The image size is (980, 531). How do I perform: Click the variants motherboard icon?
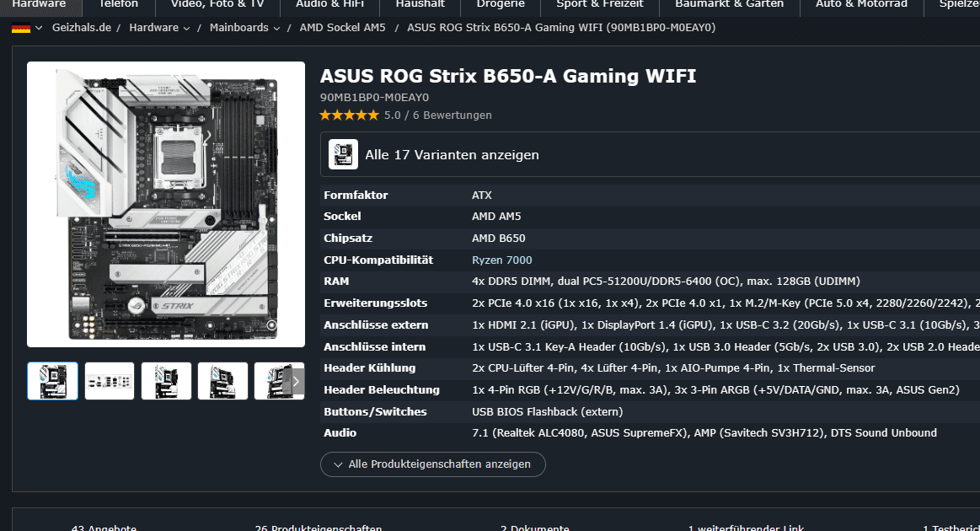[x=343, y=154]
